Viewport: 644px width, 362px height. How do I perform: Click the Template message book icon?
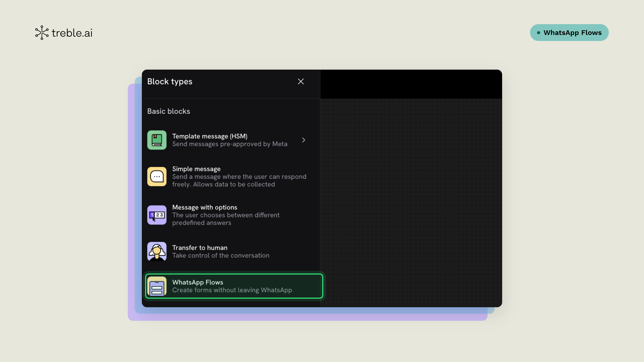pos(157,140)
